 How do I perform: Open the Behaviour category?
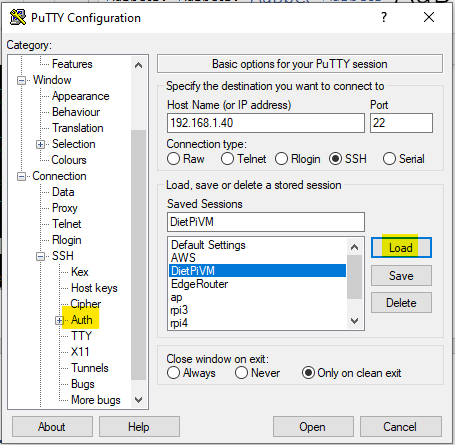point(76,112)
